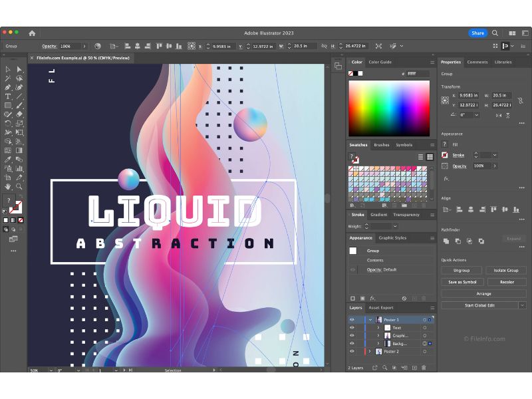Select the Type tool

[x=7, y=96]
